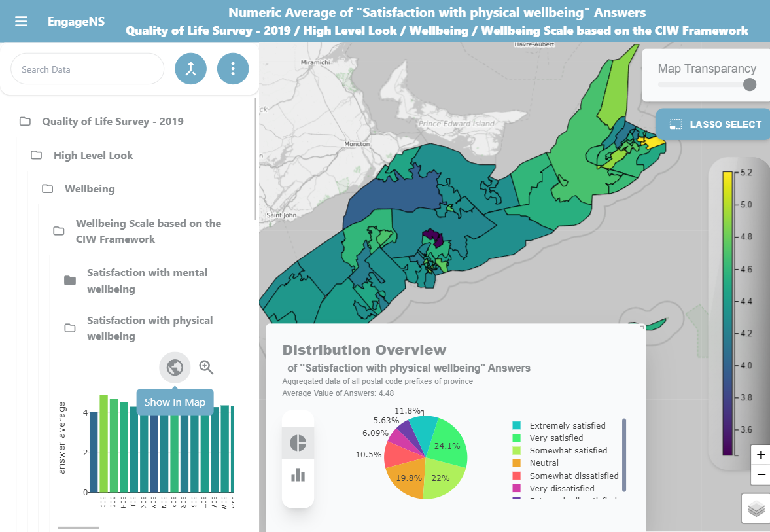Open the hamburger navigation menu

[x=21, y=22]
